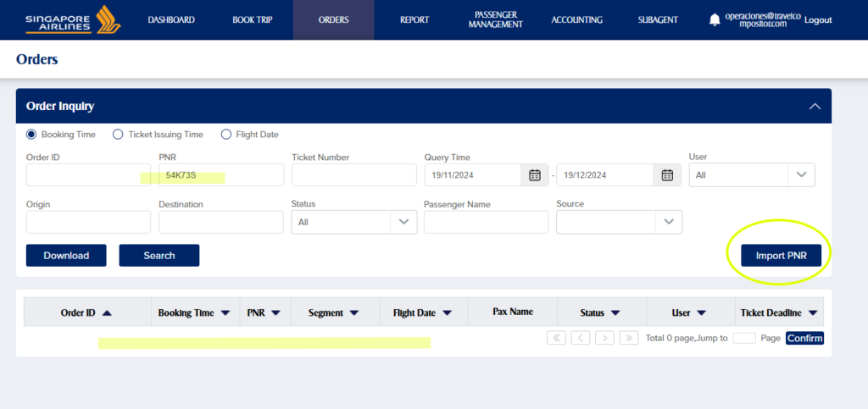Image resolution: width=868 pixels, height=409 pixels.
Task: Go to next results page
Action: (x=604, y=338)
